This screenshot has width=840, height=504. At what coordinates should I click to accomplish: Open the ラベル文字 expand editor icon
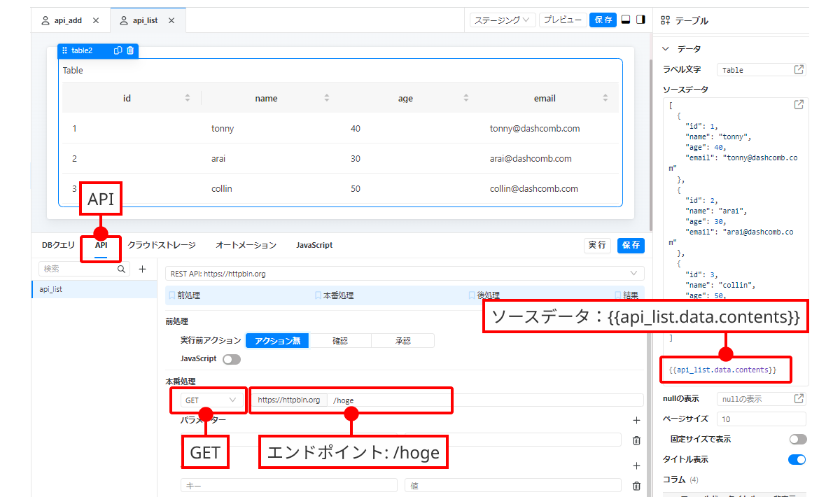coord(799,70)
